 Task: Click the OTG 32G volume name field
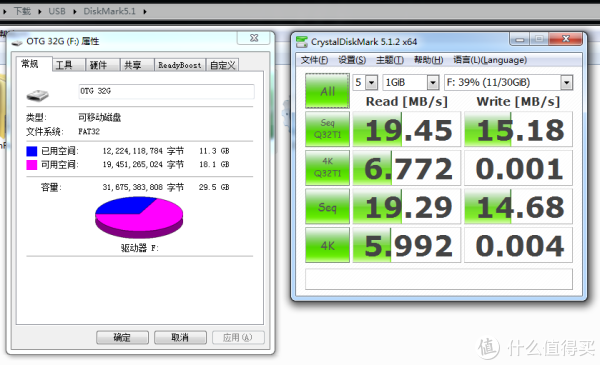coord(166,91)
